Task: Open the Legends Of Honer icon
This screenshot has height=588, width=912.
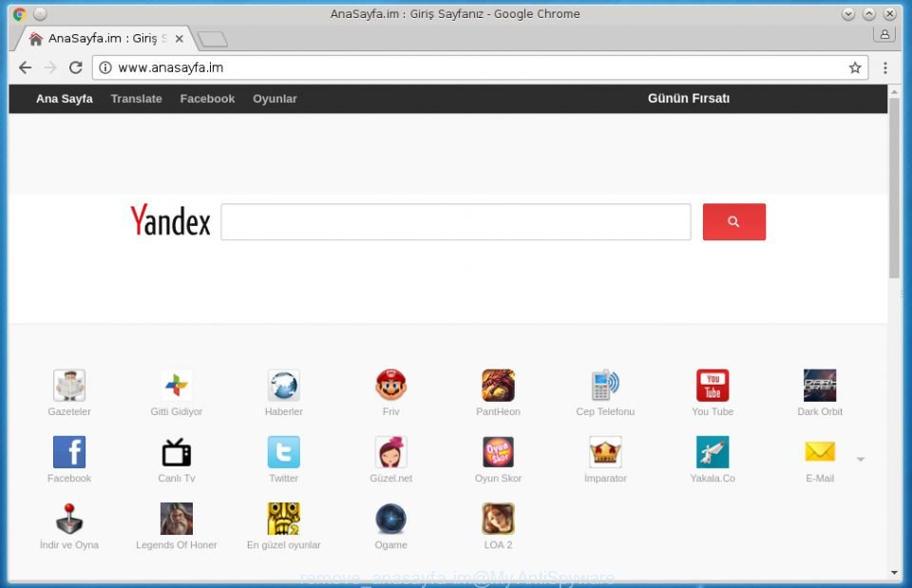Action: [177, 519]
